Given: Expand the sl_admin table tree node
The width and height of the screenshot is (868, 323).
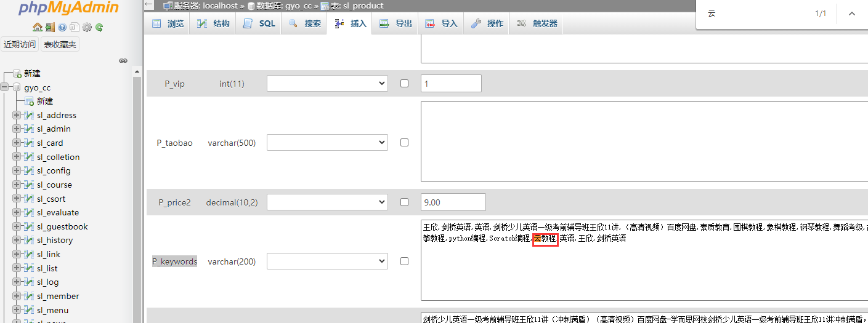Looking at the screenshot, I should [x=17, y=129].
